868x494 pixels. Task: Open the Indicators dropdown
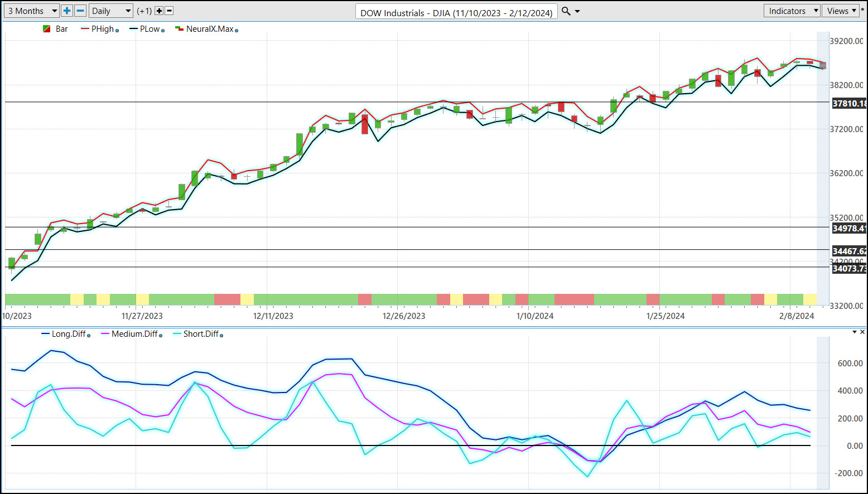(x=792, y=11)
